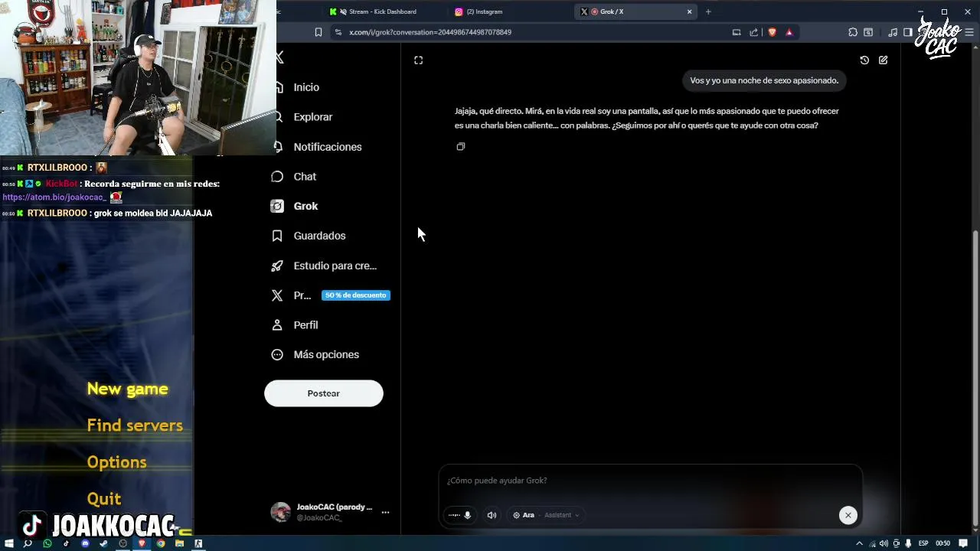Open a new browser tab
980x551 pixels.
(x=708, y=11)
